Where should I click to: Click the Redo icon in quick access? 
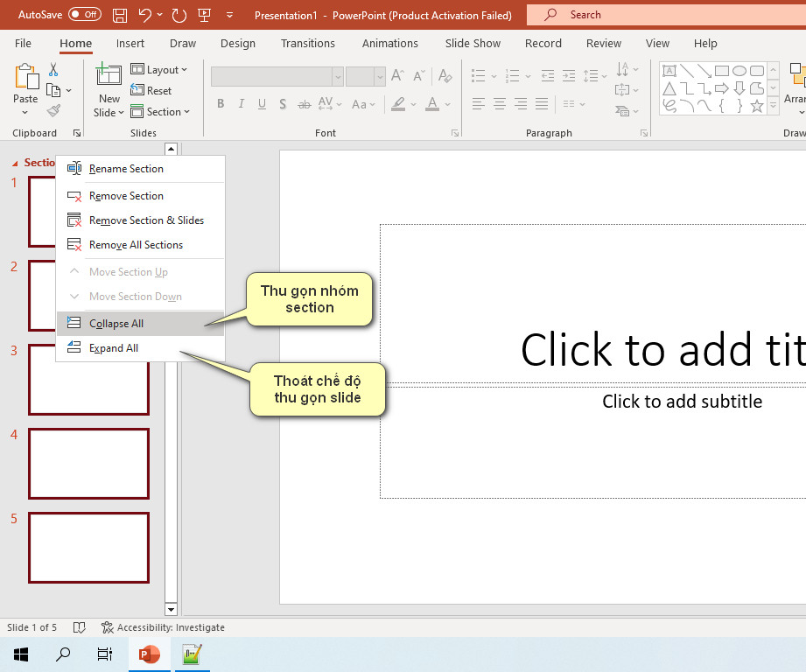click(179, 16)
